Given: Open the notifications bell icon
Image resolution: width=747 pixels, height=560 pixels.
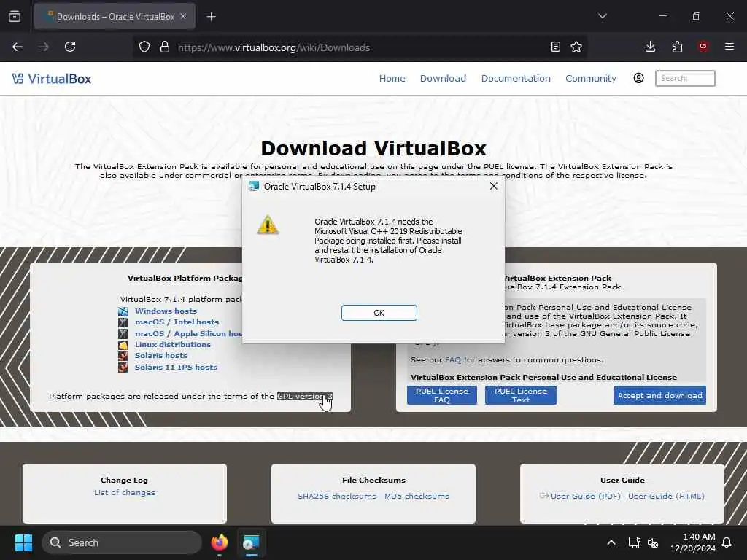Looking at the screenshot, I should (x=727, y=542).
